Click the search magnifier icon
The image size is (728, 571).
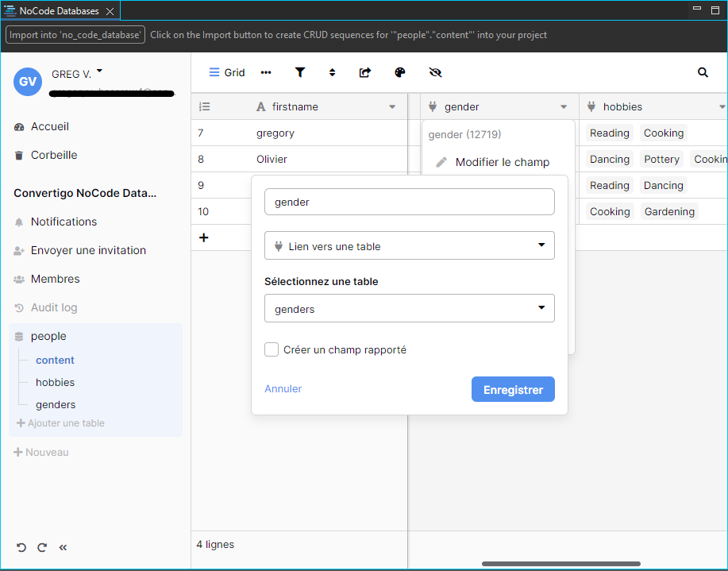click(703, 72)
